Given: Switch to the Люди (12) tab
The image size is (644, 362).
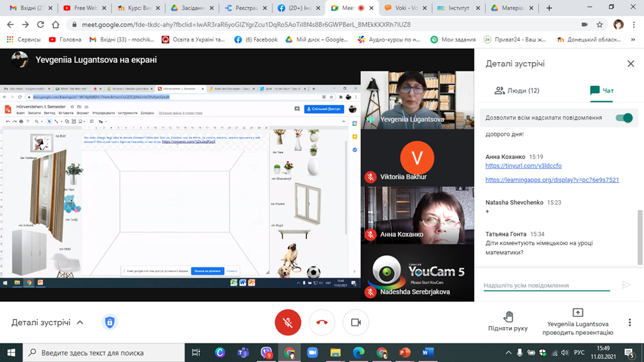Looking at the screenshot, I should tap(516, 90).
